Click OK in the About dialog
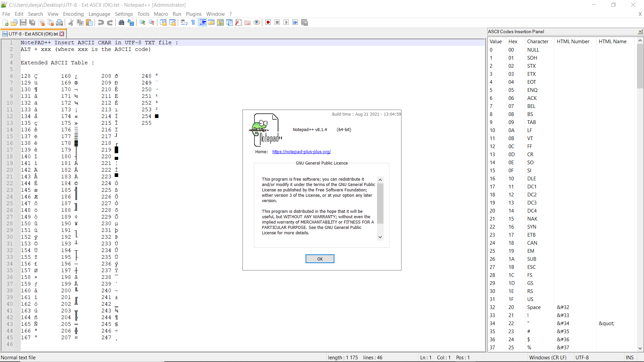 (x=320, y=259)
